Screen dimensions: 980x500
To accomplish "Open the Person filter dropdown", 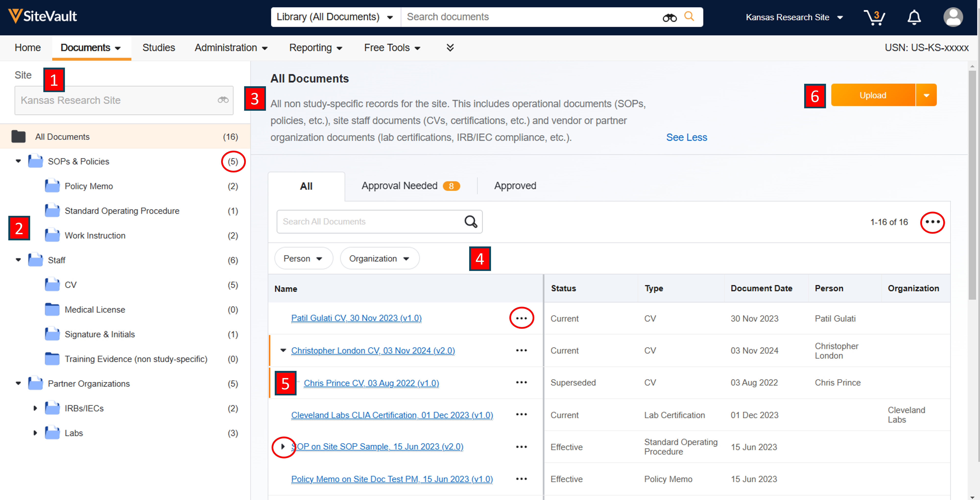I will pyautogui.click(x=303, y=259).
